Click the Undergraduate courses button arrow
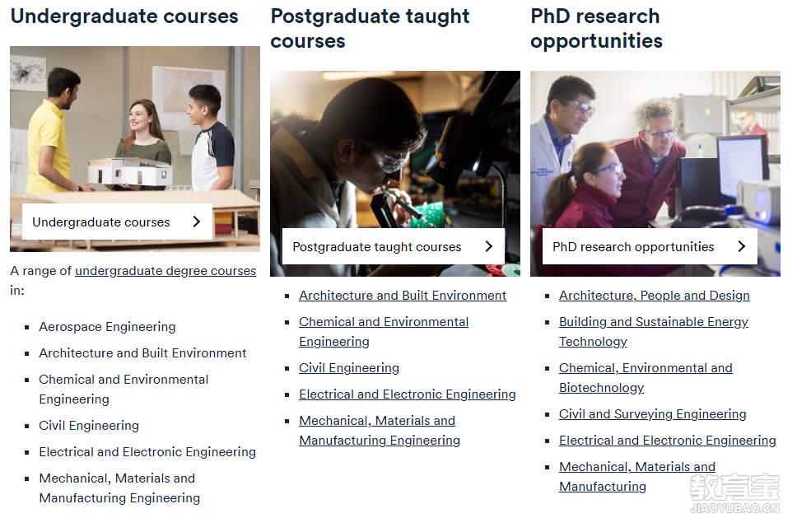 click(197, 222)
